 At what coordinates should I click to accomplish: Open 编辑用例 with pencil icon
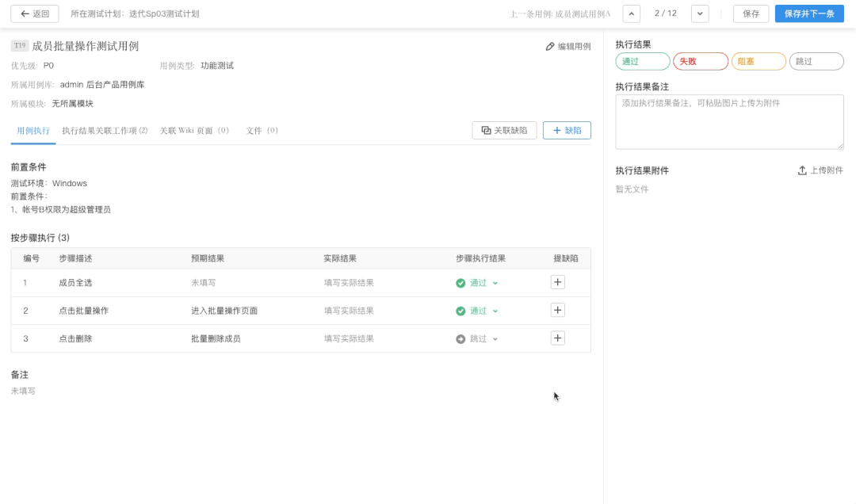point(567,47)
